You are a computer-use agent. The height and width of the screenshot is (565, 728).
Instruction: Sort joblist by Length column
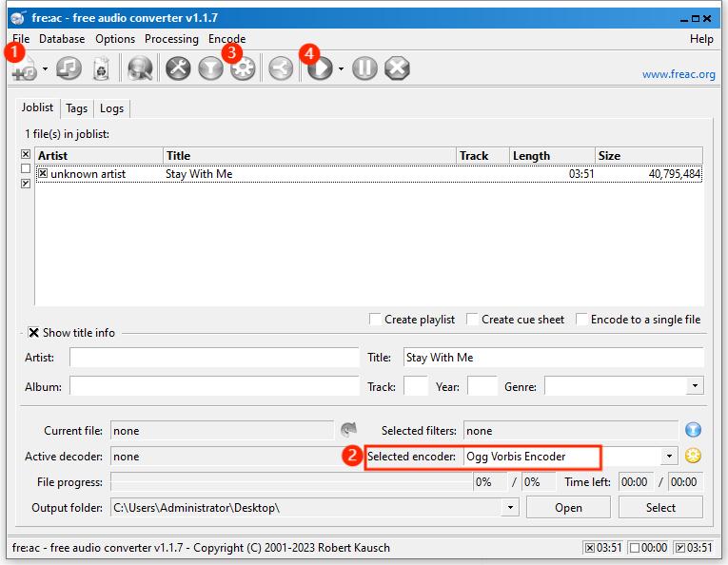pos(553,156)
